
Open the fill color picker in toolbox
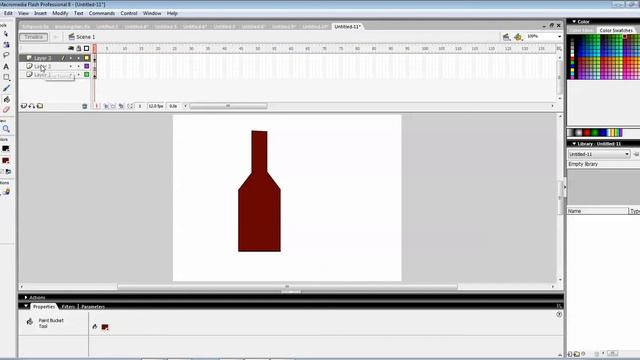[6, 160]
